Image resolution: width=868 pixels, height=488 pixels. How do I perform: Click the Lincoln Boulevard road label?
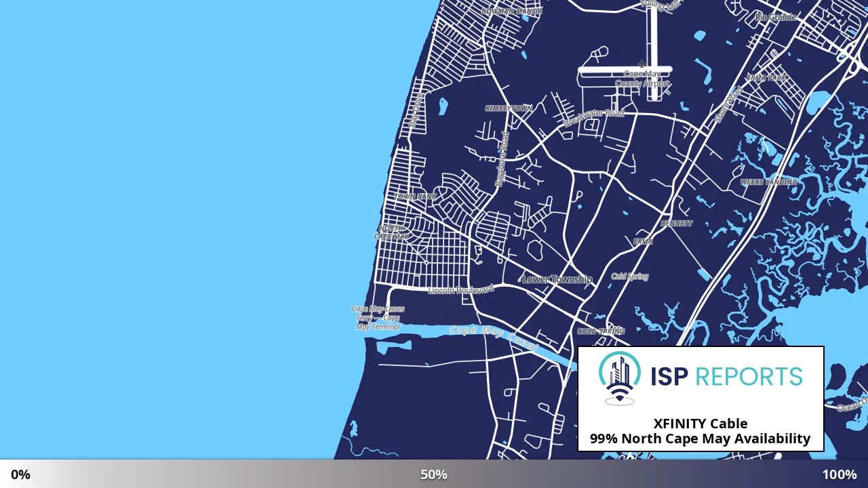460,290
